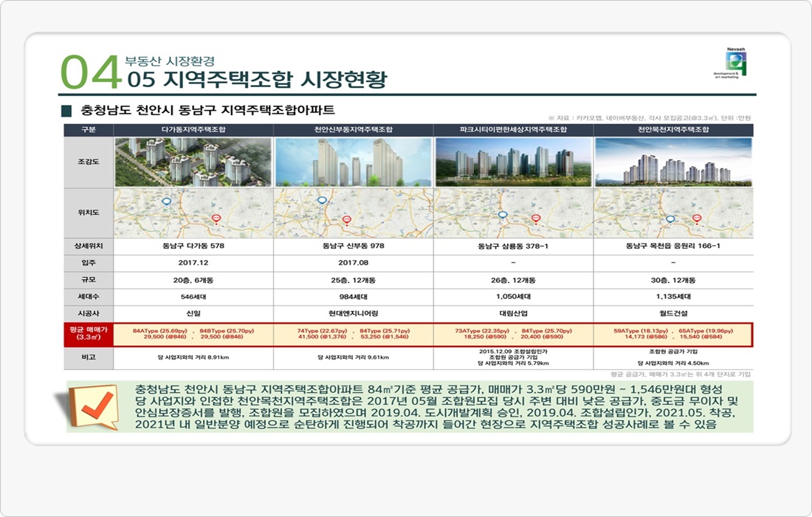The width and height of the screenshot is (812, 517).
Task: Select the 조감도 row label
Action: 89,162
